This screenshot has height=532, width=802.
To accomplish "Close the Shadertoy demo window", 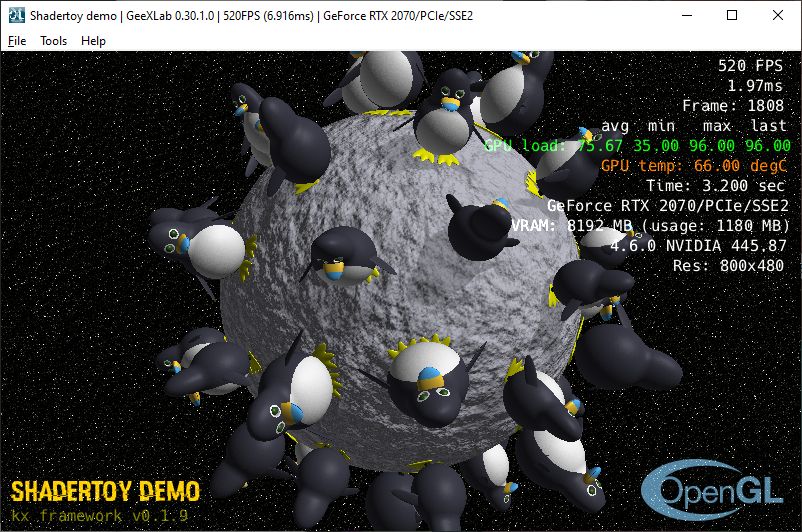I will click(777, 15).
